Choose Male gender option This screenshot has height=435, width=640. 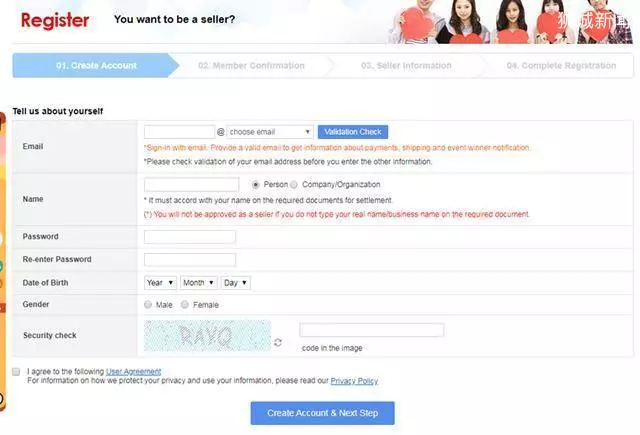(148, 304)
